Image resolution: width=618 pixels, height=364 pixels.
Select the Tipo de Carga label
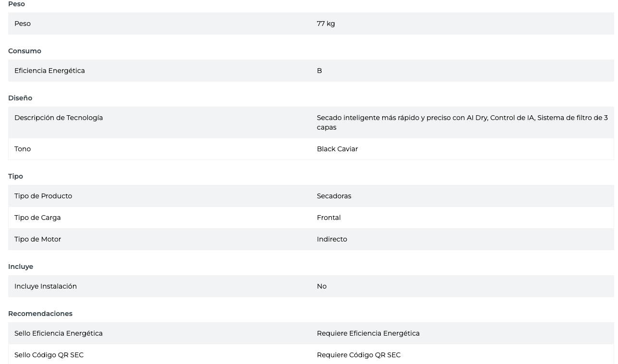(37, 218)
